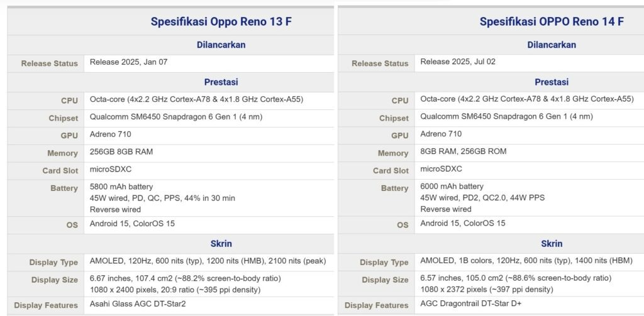Select '256GB 8GB RAM' value
Screen dimensions: 644x316
(121, 152)
